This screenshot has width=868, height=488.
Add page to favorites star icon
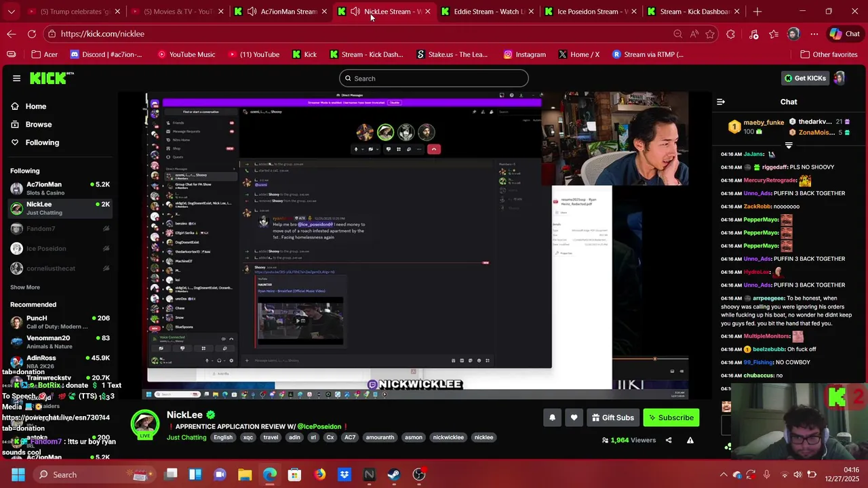click(710, 34)
